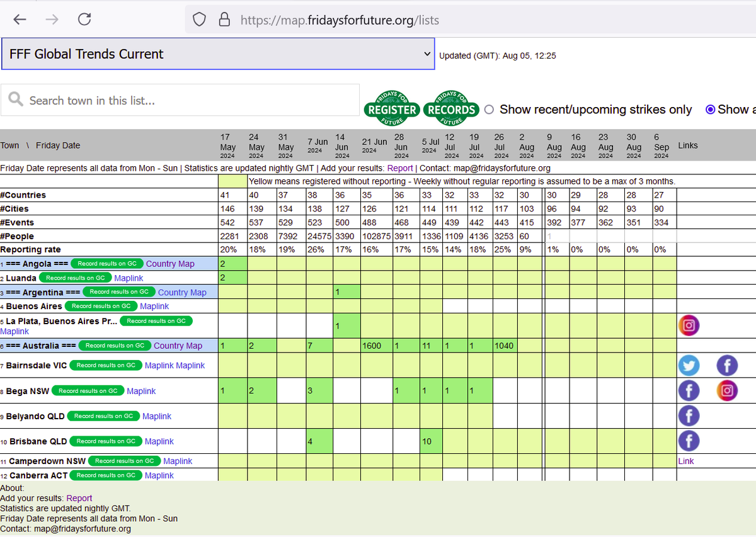Go back with the browser back arrow
Image resolution: width=756 pixels, height=537 pixels.
click(x=20, y=20)
